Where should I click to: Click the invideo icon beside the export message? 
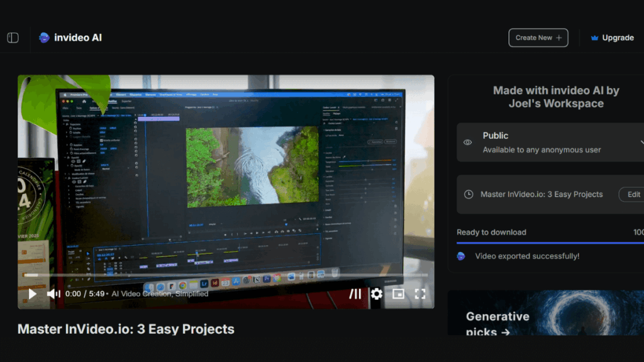pos(461,256)
